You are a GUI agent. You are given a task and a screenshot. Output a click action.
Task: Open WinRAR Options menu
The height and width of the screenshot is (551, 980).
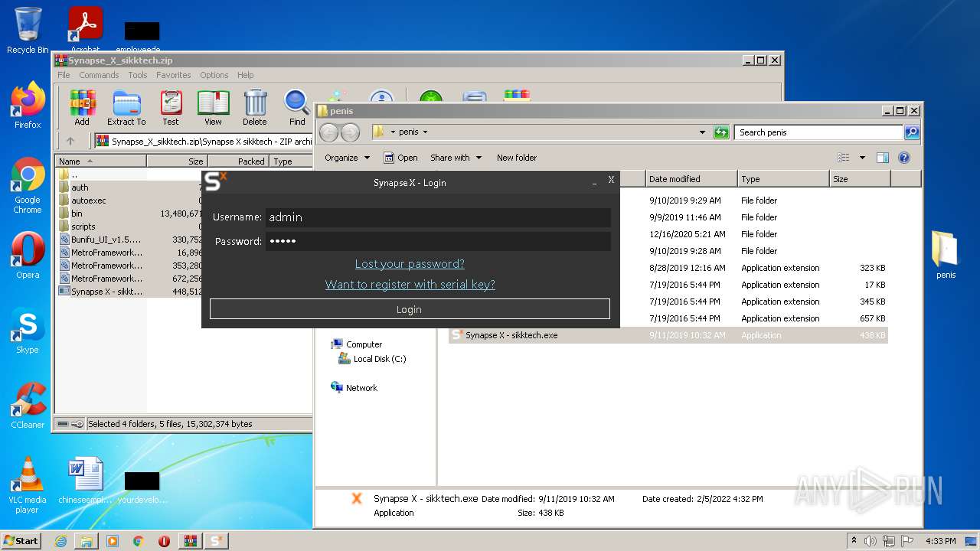[214, 75]
